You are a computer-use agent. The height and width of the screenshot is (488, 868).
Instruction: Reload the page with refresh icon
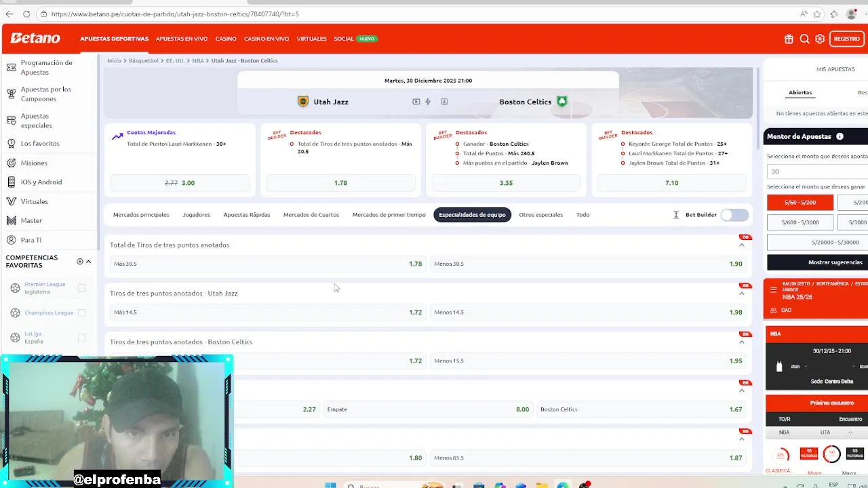26,14
